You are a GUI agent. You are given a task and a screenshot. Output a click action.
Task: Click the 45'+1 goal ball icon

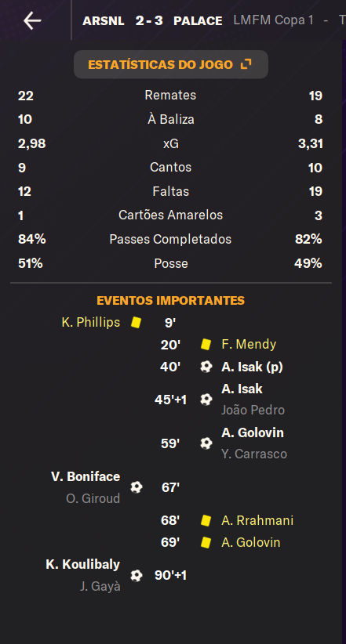coord(206,400)
